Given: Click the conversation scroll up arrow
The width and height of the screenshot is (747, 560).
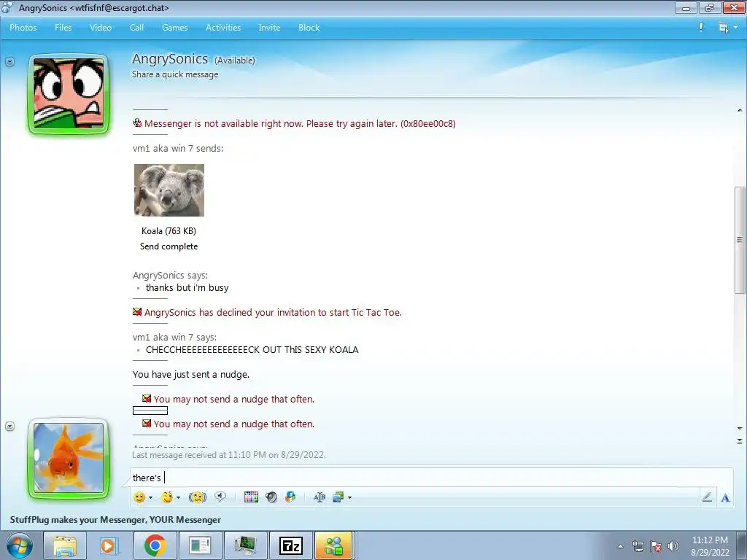Looking at the screenshot, I should [x=740, y=111].
